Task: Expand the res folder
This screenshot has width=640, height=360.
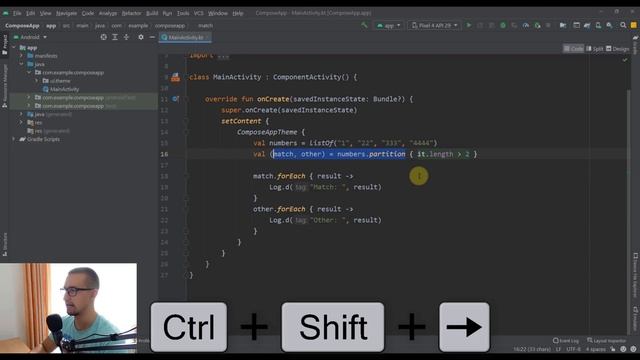Action: pyautogui.click(x=22, y=122)
